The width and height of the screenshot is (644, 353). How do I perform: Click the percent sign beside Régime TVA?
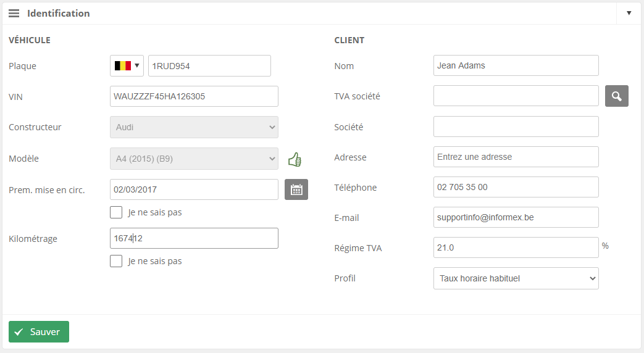(x=605, y=246)
